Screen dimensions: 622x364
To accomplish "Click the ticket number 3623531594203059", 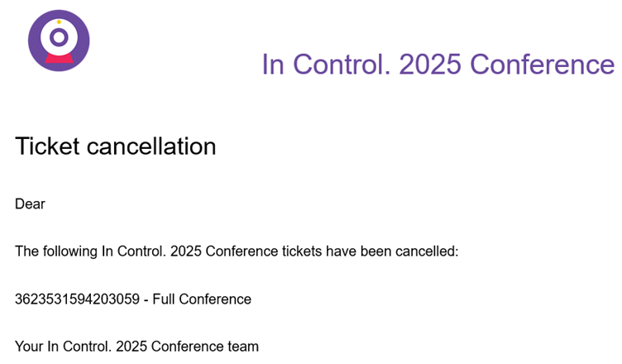I will click(81, 299).
